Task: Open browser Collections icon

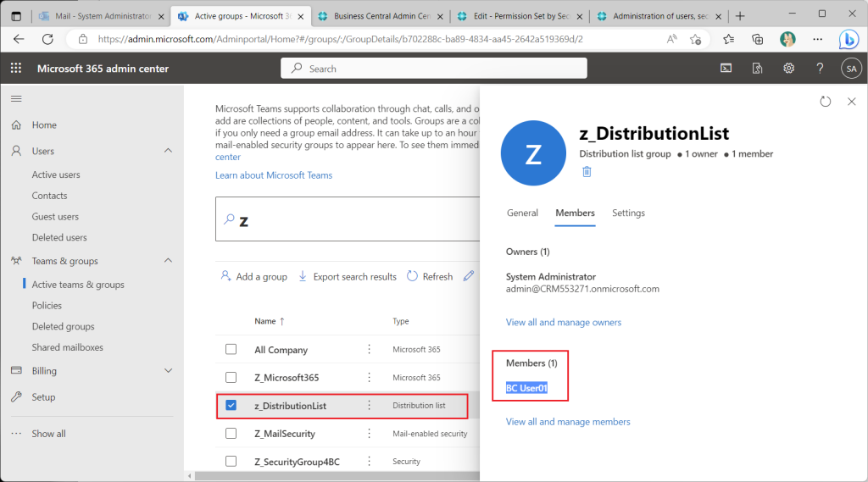Action: point(757,39)
